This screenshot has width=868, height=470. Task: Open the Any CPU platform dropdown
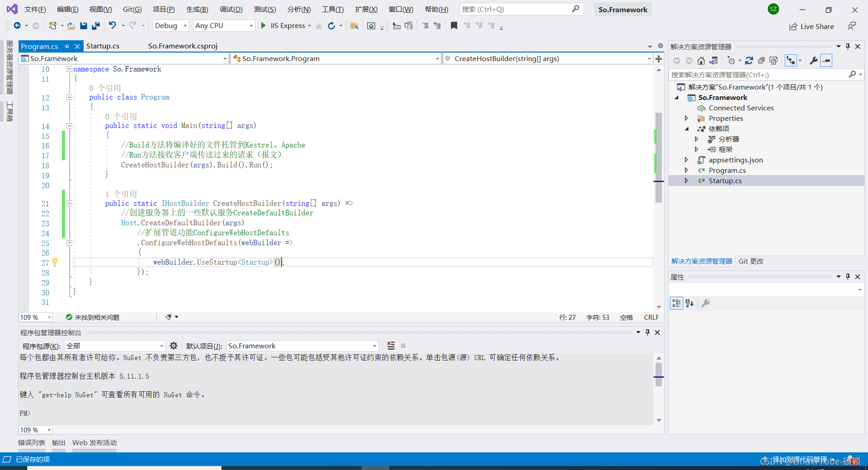pyautogui.click(x=224, y=26)
